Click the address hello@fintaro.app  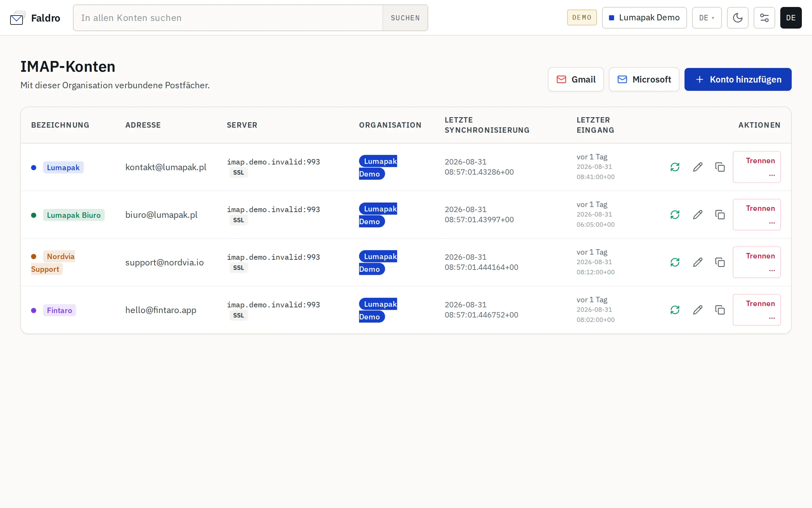(x=161, y=310)
